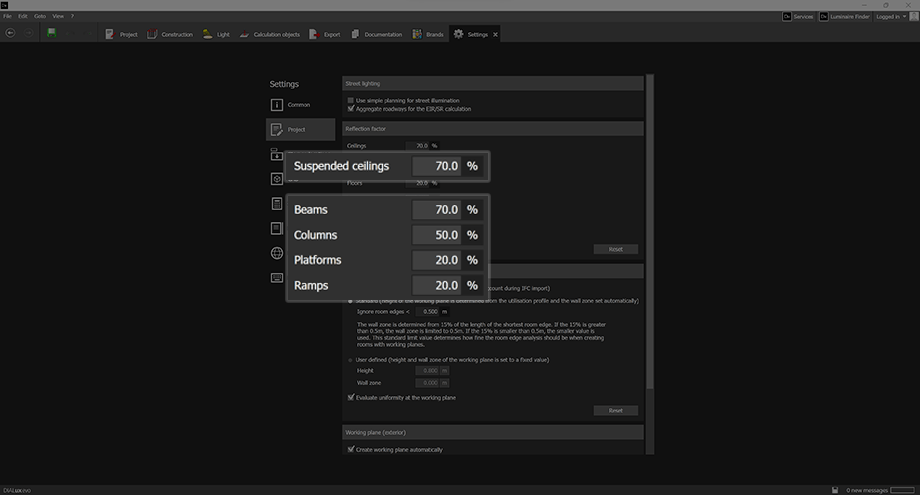The image size is (920, 495).
Task: Enable simple planning for street illumination
Action: click(350, 101)
